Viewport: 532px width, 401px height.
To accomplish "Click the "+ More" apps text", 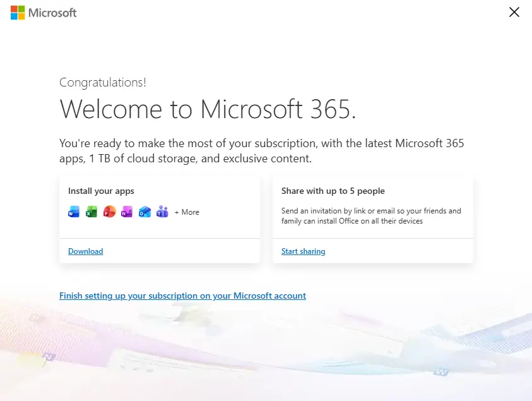I will point(187,212).
